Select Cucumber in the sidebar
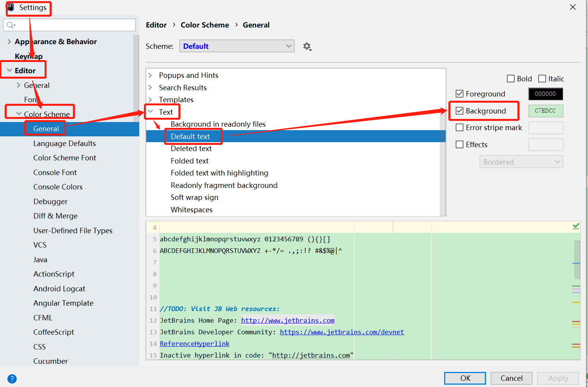Screen dimensions: 588x387 click(x=50, y=361)
